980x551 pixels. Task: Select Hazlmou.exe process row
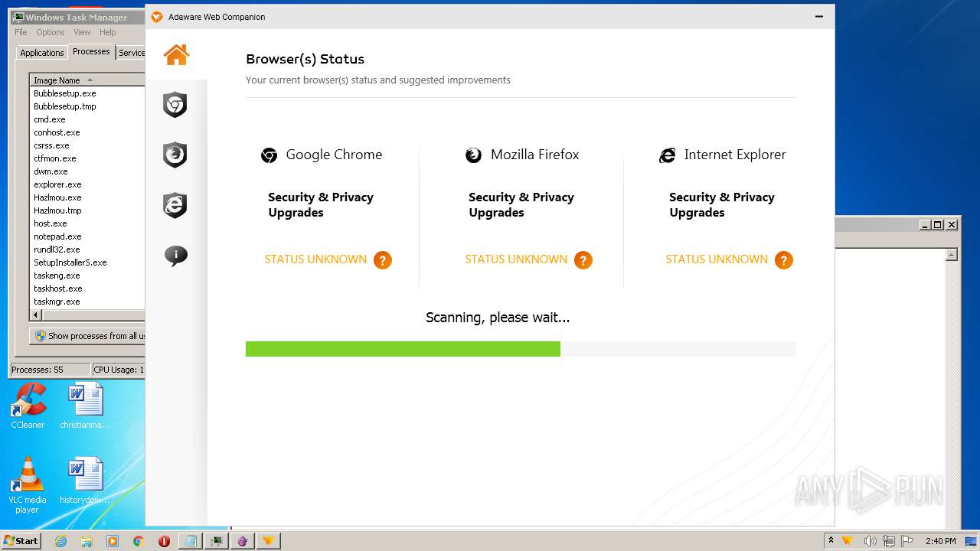pyautogui.click(x=87, y=197)
